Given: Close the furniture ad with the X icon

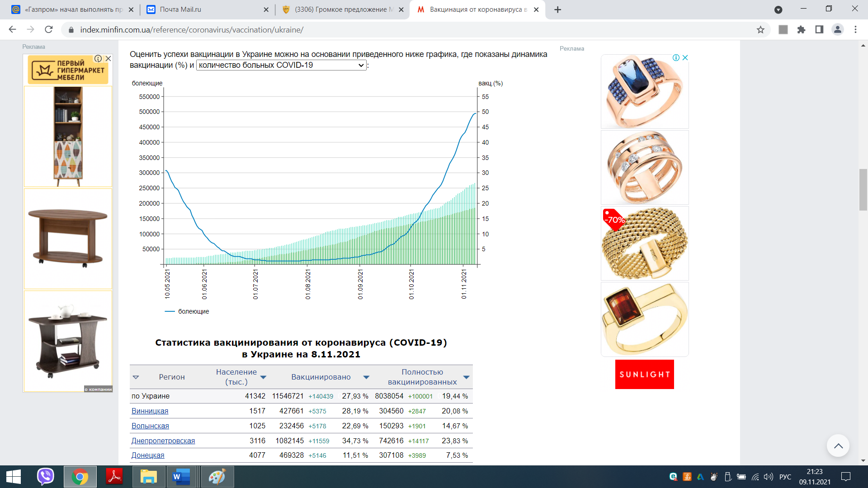Looking at the screenshot, I should pos(108,58).
